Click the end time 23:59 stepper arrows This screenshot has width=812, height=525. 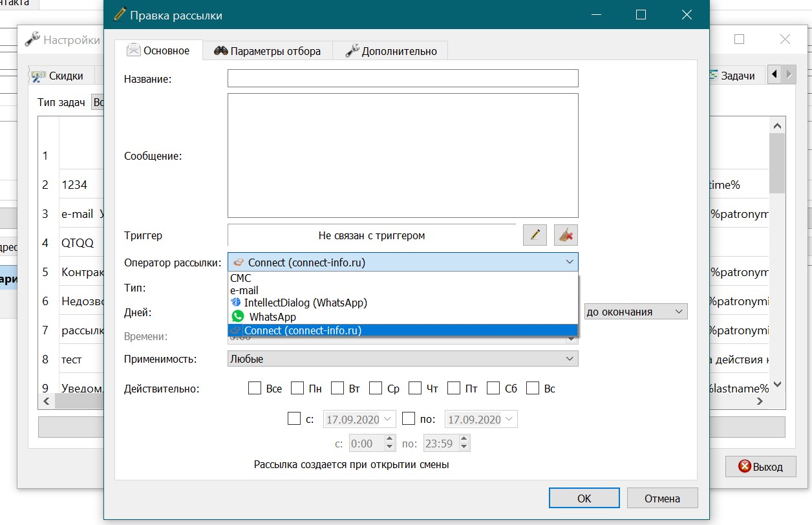[x=464, y=443]
